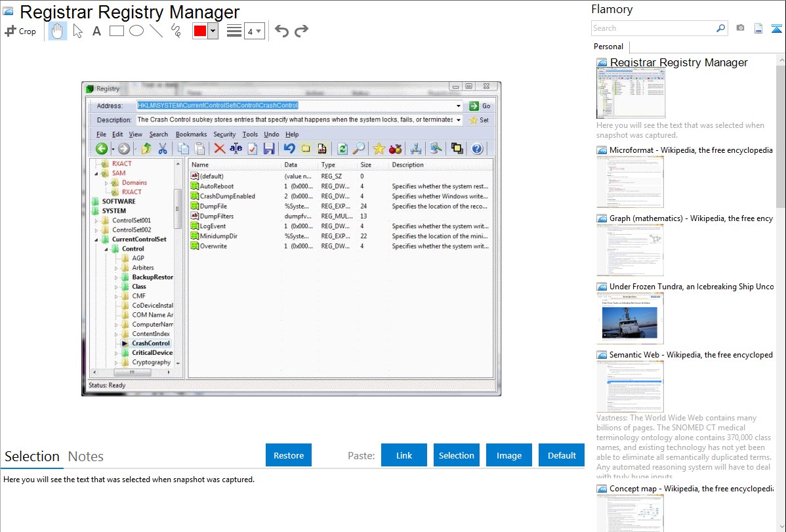Click the line thickness icon
Viewport: 786px width, 532px height.
coord(234,31)
